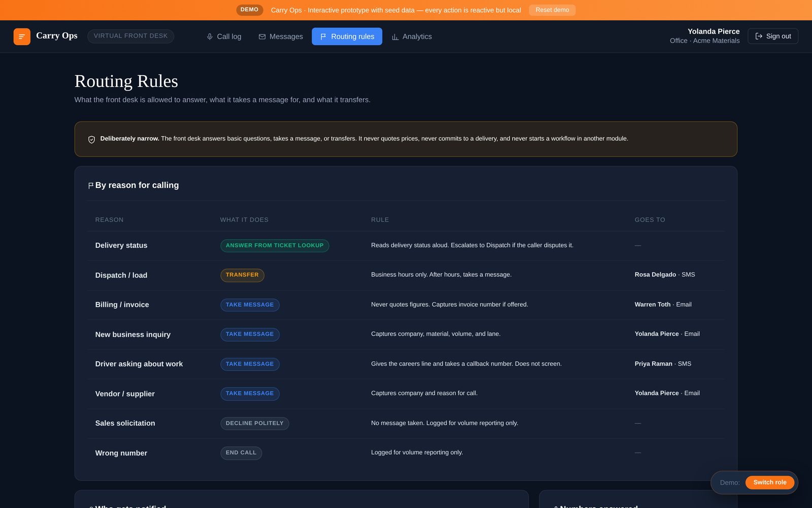This screenshot has width=812, height=508.
Task: Click TAKE MESSAGE pill in New business inquiry row
Action: pyautogui.click(x=250, y=334)
